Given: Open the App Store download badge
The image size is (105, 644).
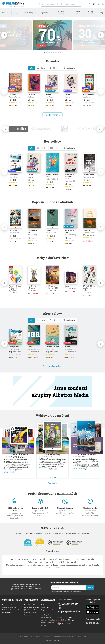Looking at the screenshot, I should pyautogui.click(x=93, y=612).
